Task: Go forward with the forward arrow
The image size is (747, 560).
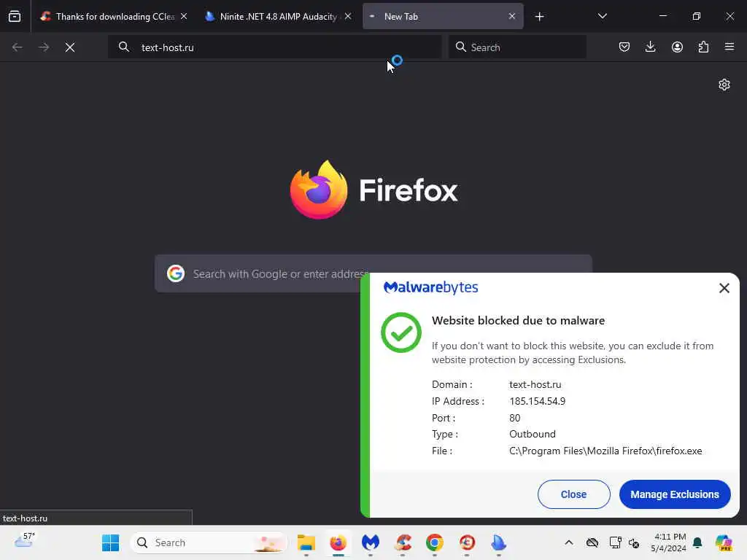Action: point(43,47)
